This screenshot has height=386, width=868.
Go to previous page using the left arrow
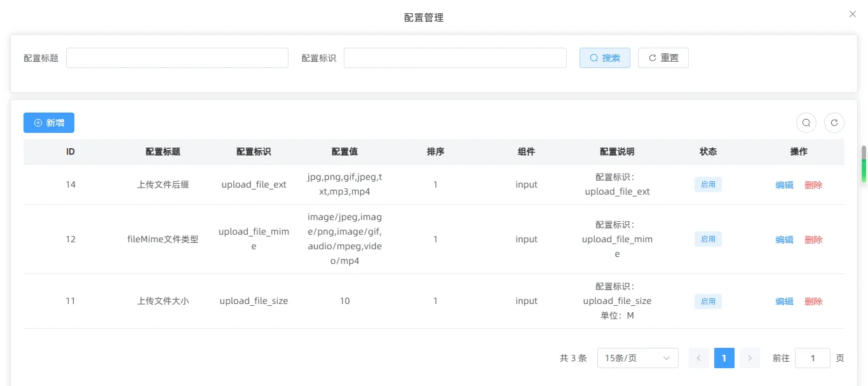(x=698, y=358)
